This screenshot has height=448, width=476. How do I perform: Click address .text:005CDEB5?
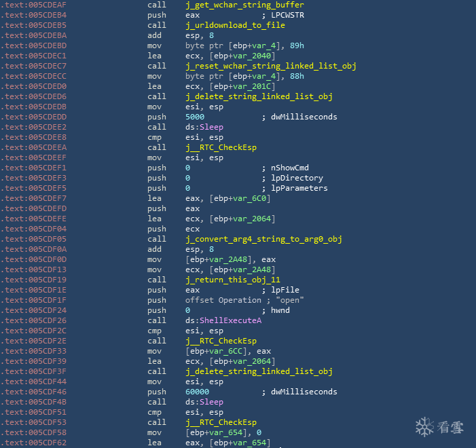pos(33,25)
